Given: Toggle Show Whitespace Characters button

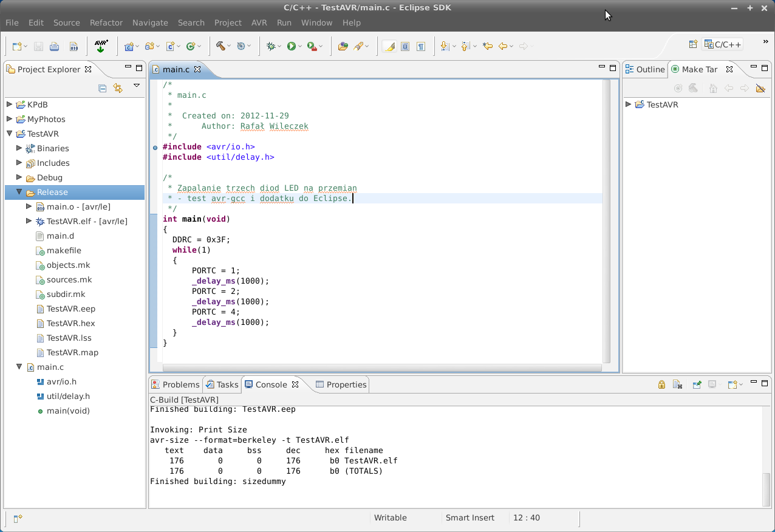Looking at the screenshot, I should click(421, 46).
